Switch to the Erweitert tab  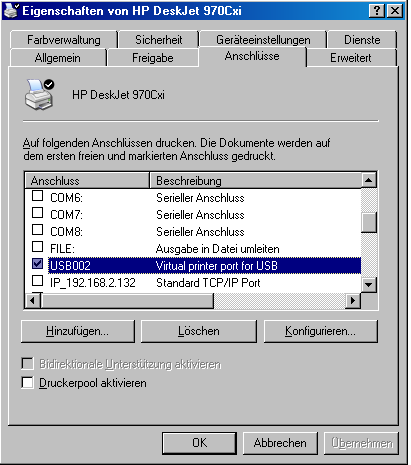(351, 58)
